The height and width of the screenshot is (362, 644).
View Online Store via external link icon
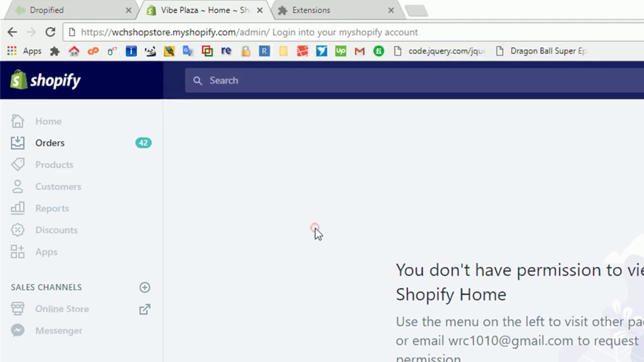145,309
